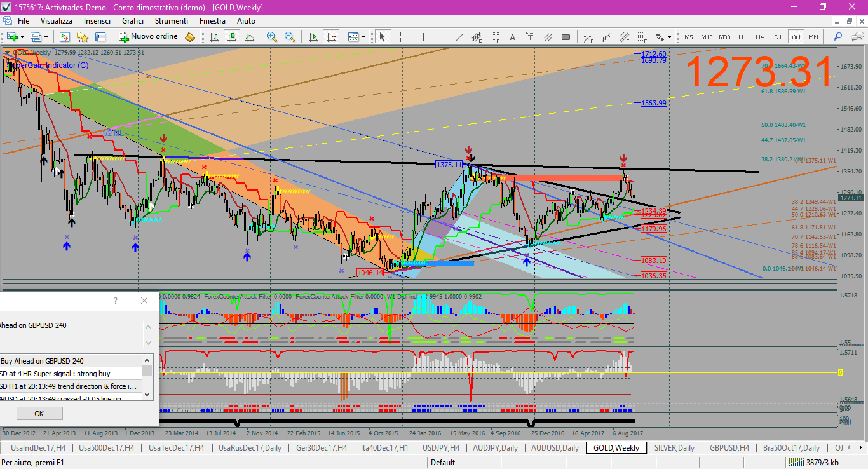This screenshot has height=469, width=868.
Task: Toggle chart shift from right edge
Action: point(331,37)
